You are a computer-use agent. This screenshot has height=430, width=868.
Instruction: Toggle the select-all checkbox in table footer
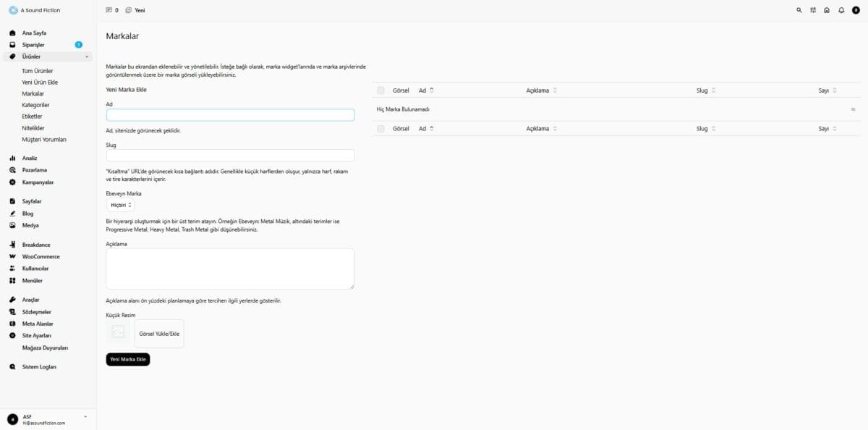click(380, 129)
